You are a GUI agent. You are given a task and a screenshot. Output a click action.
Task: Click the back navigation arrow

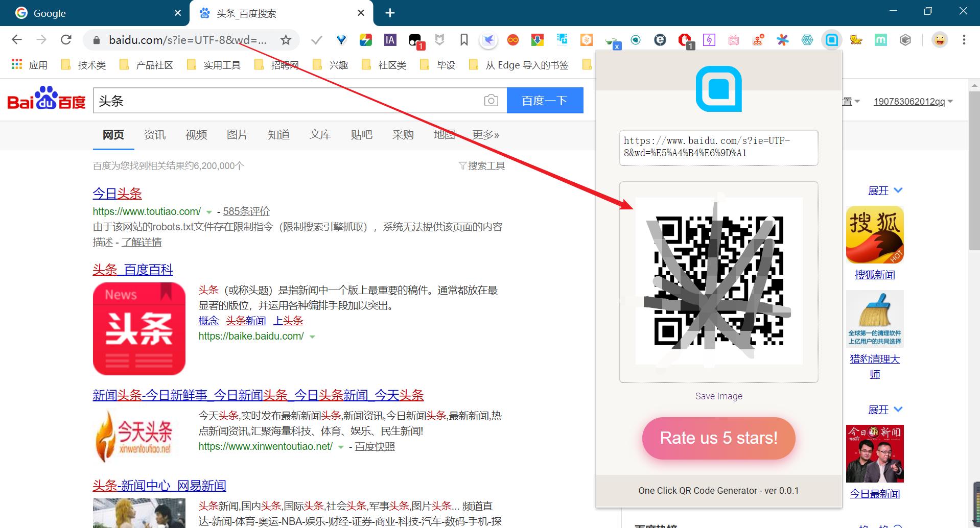click(17, 39)
